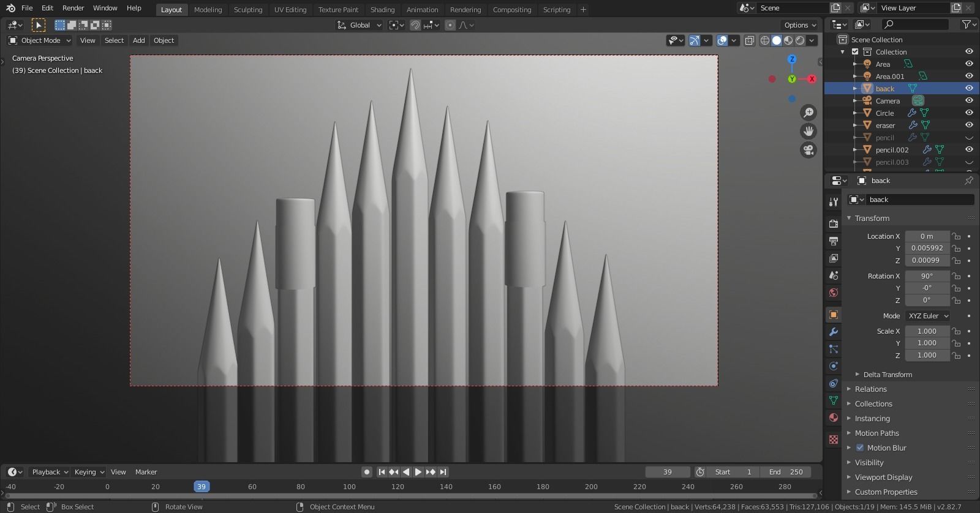
Task: Select wireframe viewport shading icon
Action: [765, 40]
